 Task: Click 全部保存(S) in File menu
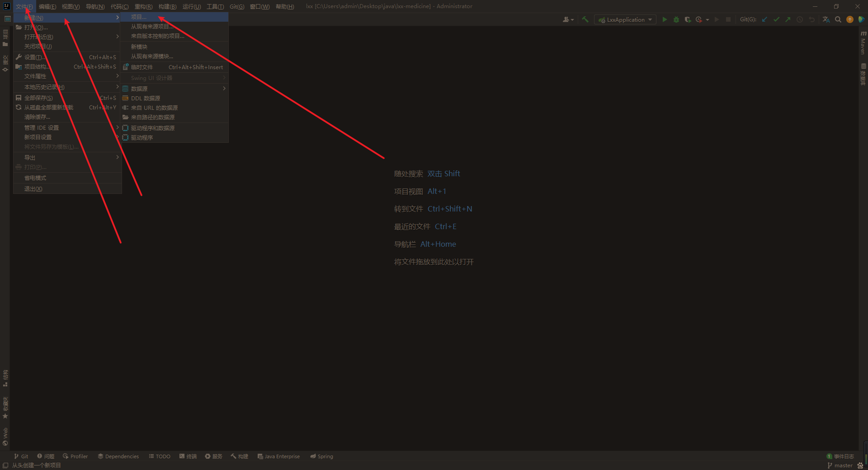point(67,98)
